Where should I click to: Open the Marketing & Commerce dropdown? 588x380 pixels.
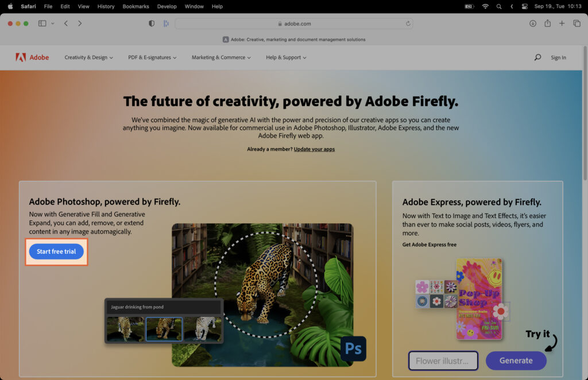(x=221, y=57)
